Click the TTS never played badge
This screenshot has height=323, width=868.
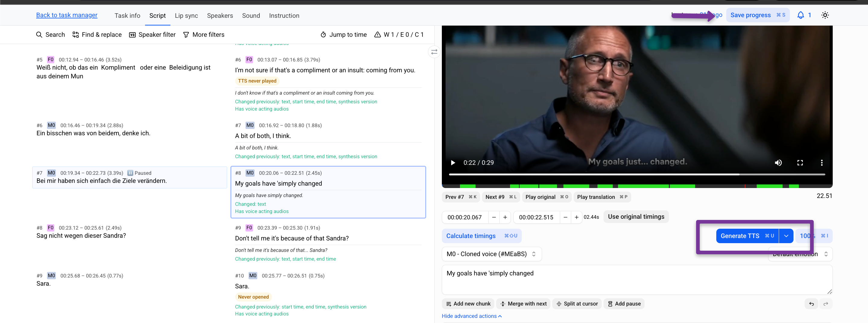257,81
